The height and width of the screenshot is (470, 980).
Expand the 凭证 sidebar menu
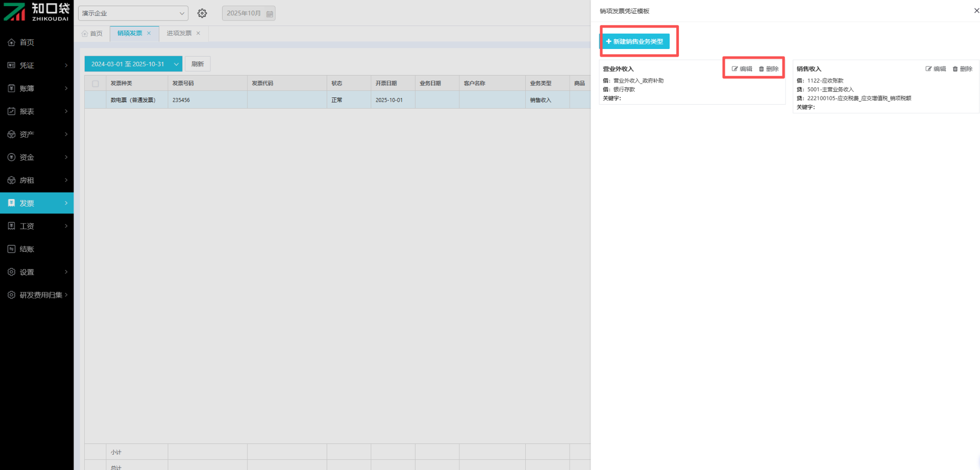[x=37, y=65]
